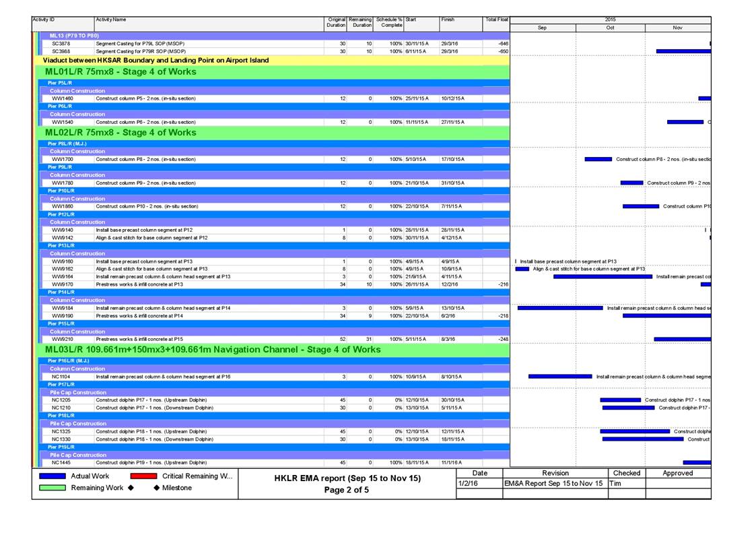Click the blue Actual Work legend swatch
Viewport: 756px width, 535px height.
click(53, 476)
